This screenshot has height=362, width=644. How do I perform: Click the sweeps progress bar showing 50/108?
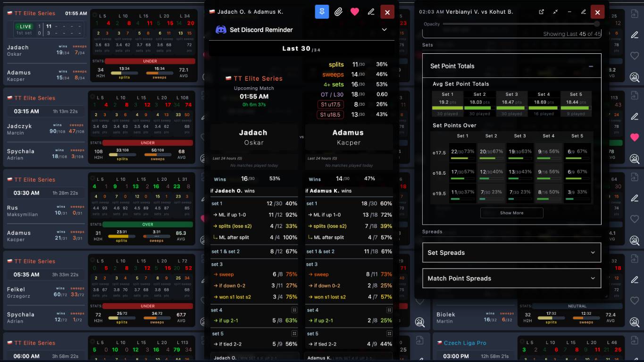158,155
